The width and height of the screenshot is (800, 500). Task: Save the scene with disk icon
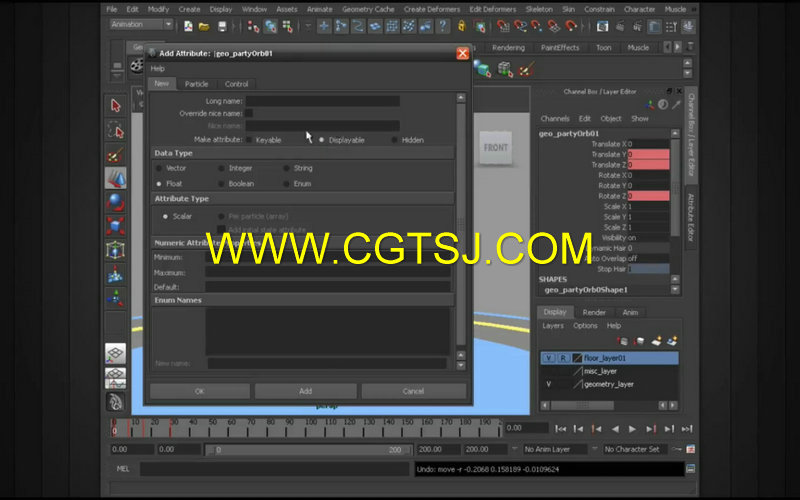[x=222, y=26]
